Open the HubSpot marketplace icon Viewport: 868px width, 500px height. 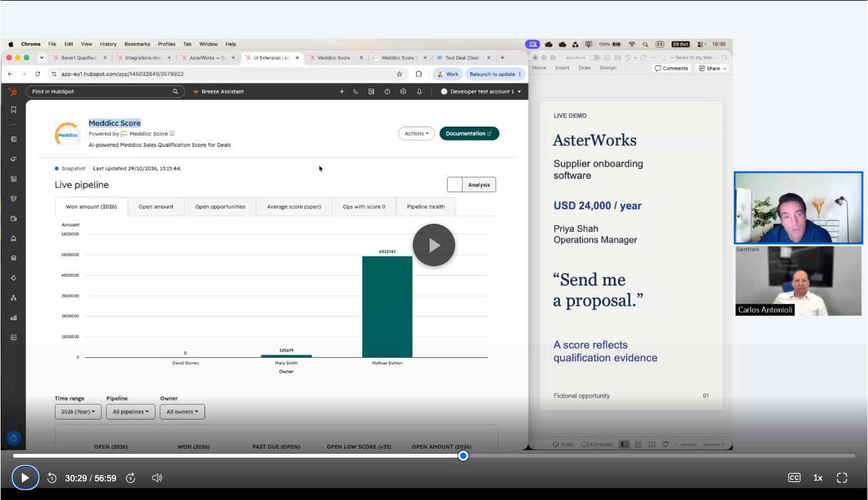(371, 92)
